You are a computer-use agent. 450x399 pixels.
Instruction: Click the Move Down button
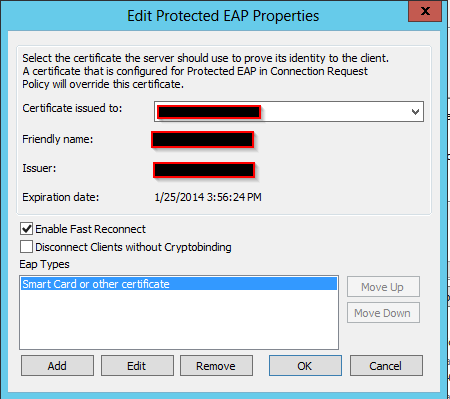point(383,313)
